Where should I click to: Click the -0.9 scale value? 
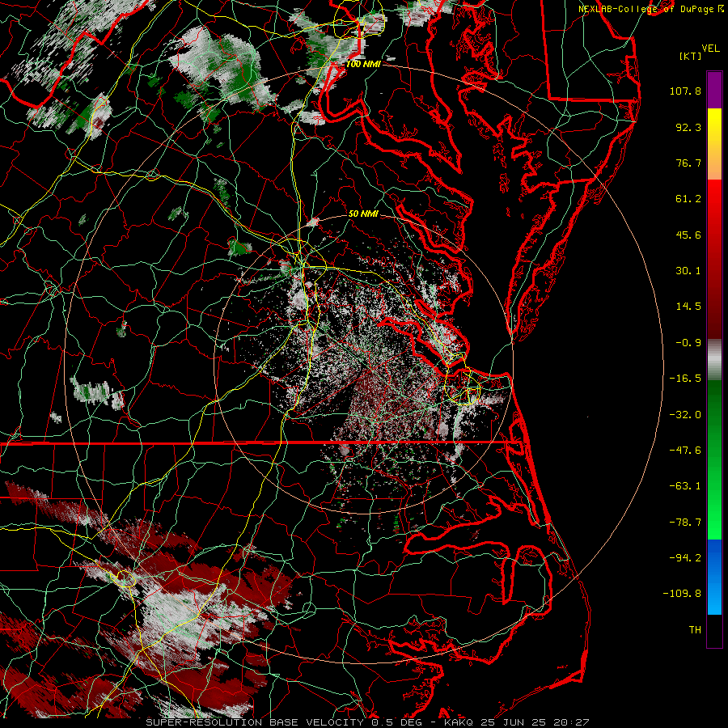click(x=688, y=343)
